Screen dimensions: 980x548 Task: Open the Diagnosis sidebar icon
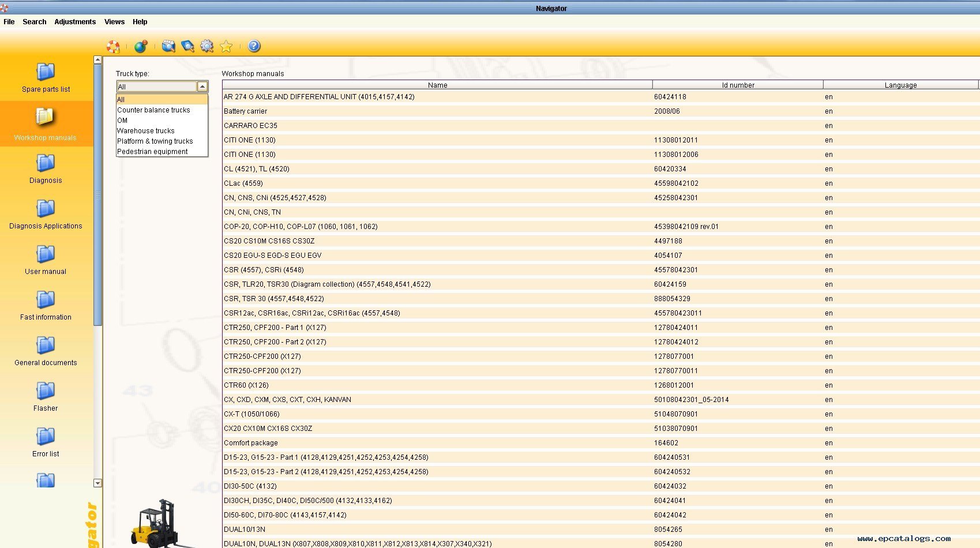[x=46, y=163]
